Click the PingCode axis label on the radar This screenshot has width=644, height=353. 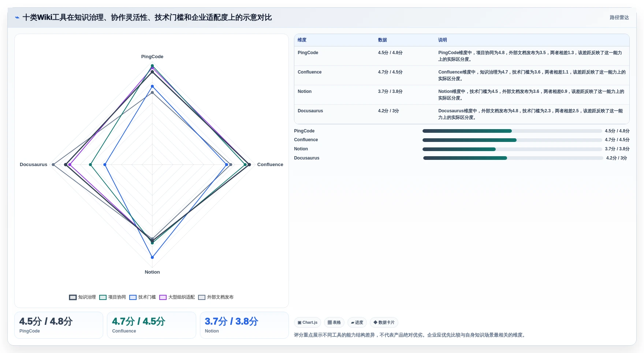152,57
